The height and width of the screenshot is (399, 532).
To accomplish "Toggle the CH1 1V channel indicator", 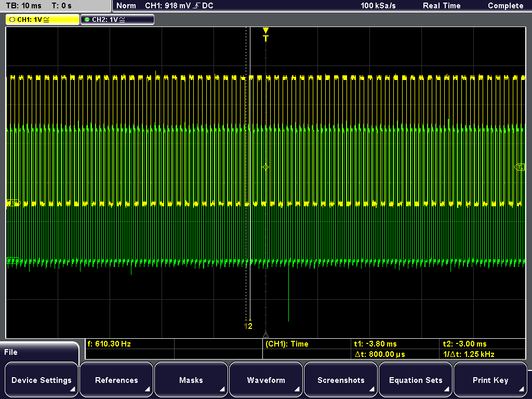I will click(43, 19).
